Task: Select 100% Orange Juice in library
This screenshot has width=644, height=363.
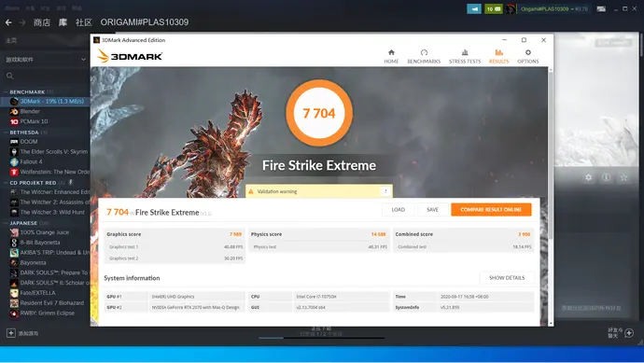Action: (45, 232)
